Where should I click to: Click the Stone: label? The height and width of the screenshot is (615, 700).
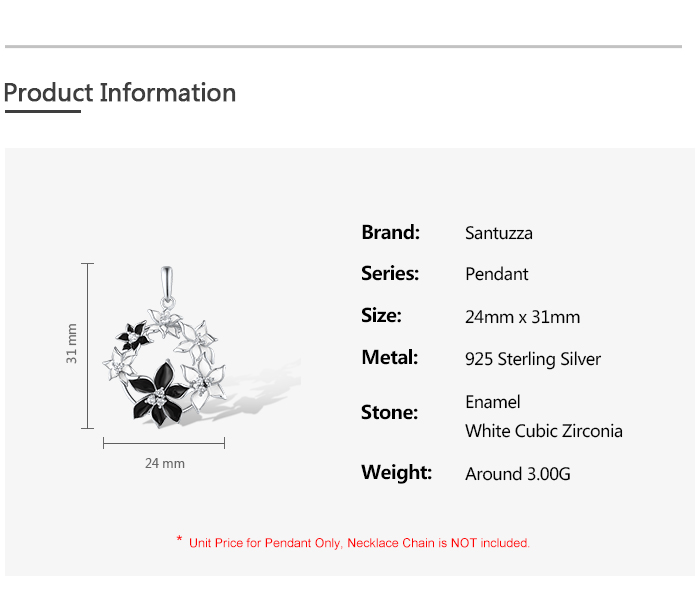point(389,412)
